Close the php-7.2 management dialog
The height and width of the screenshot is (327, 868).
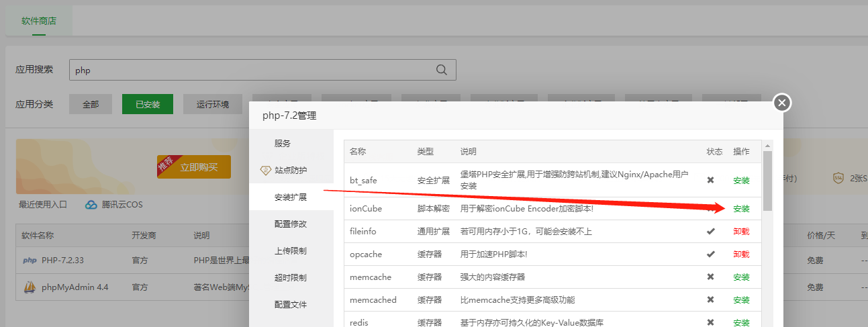(x=782, y=103)
